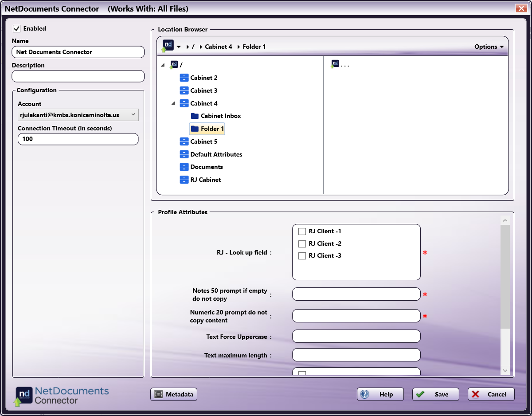Click the Cabinet Inbox folder icon

point(195,116)
